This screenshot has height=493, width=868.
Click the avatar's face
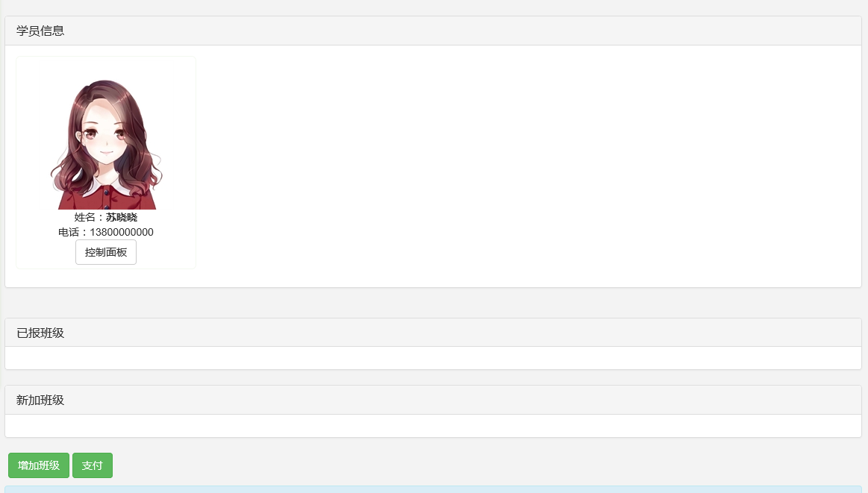pos(105,136)
